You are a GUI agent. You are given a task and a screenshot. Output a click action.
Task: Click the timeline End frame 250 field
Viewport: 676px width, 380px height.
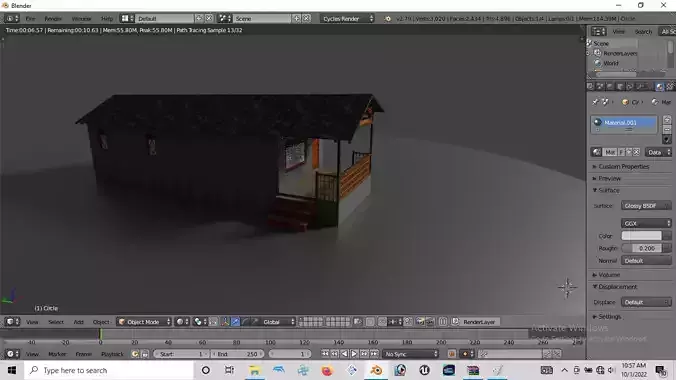click(237, 354)
